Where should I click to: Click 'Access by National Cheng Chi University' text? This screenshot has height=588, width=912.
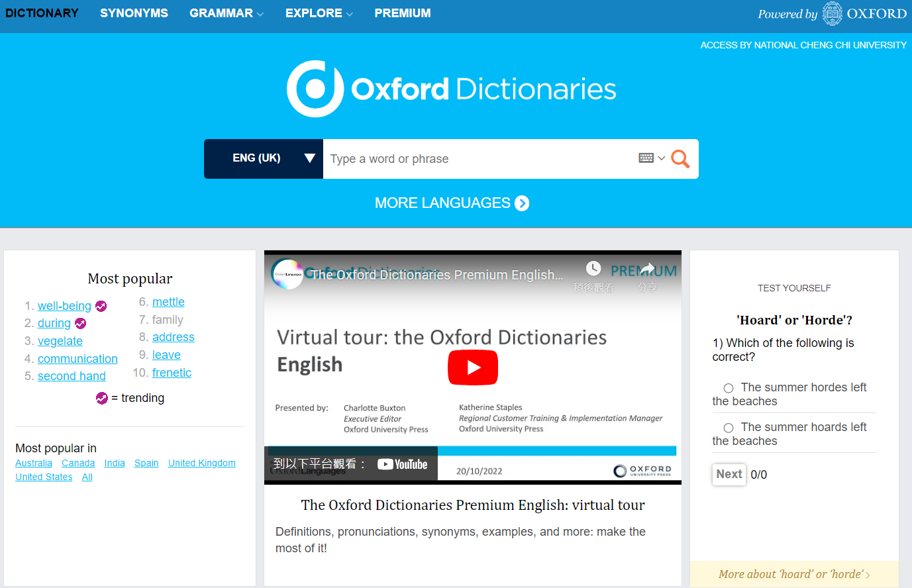tap(803, 45)
